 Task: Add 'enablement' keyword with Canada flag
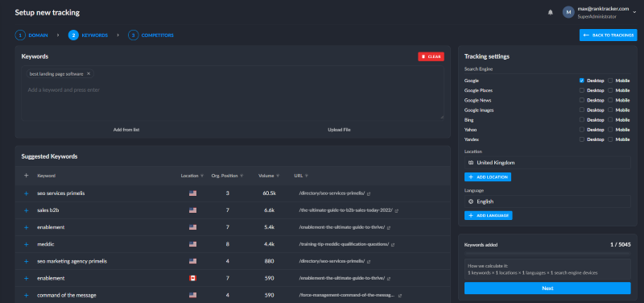click(x=27, y=278)
